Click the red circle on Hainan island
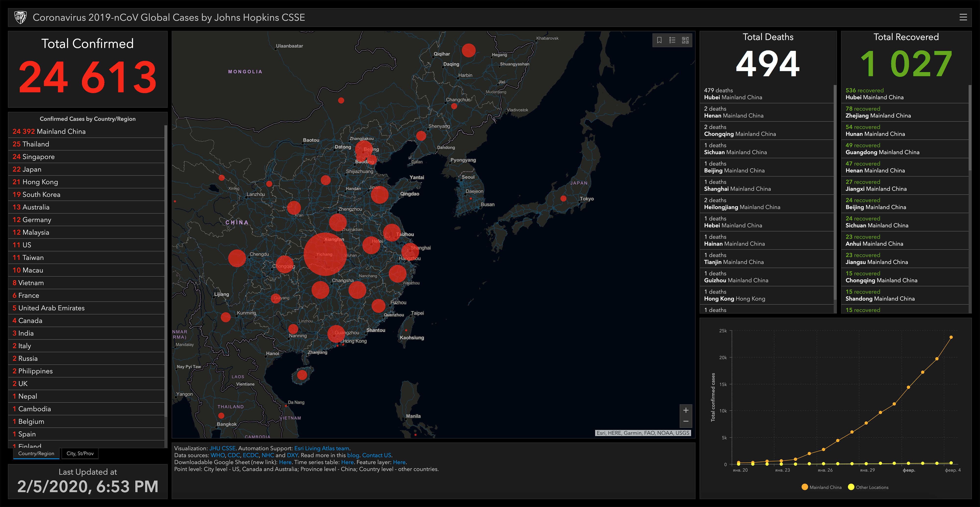Viewport: 980px width, 507px height. click(x=302, y=375)
